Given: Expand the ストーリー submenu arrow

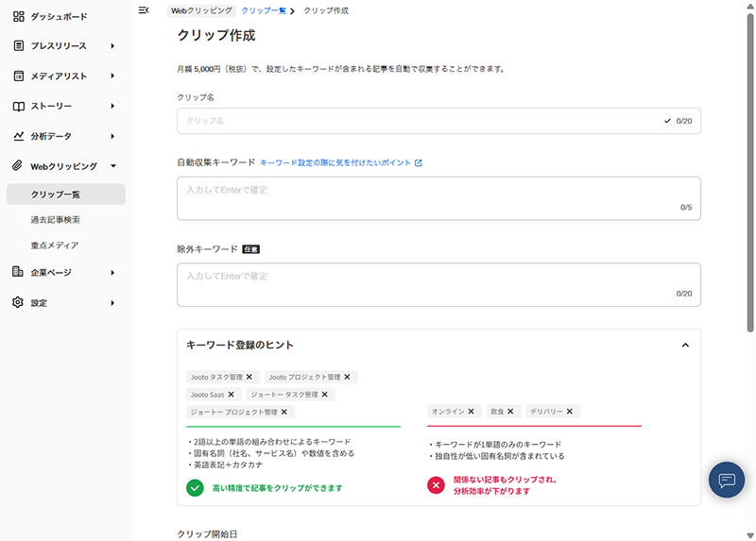Looking at the screenshot, I should tap(112, 106).
